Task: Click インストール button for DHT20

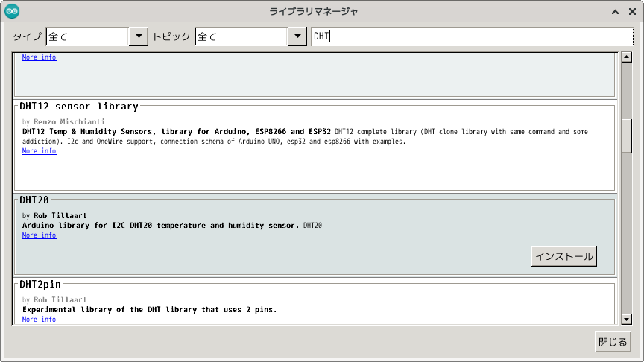Action: [564, 256]
